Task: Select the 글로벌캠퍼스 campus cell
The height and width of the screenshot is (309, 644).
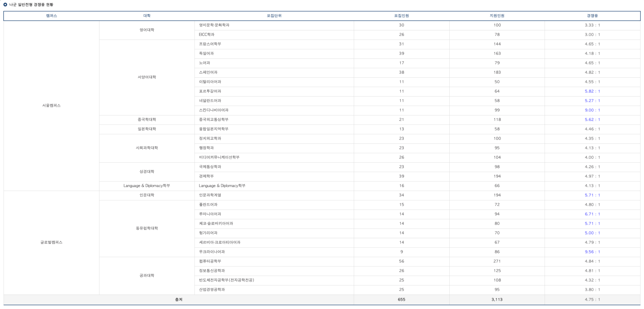Action: (51, 242)
